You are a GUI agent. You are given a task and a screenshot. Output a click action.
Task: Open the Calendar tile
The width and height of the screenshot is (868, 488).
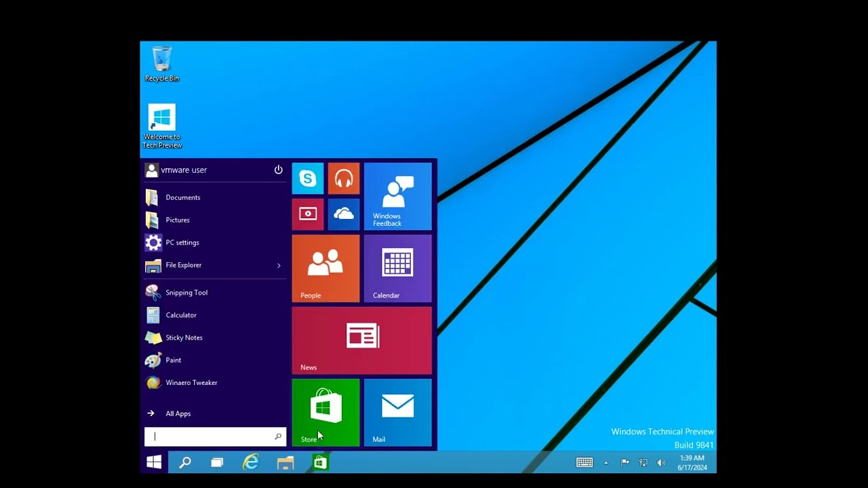tap(398, 268)
